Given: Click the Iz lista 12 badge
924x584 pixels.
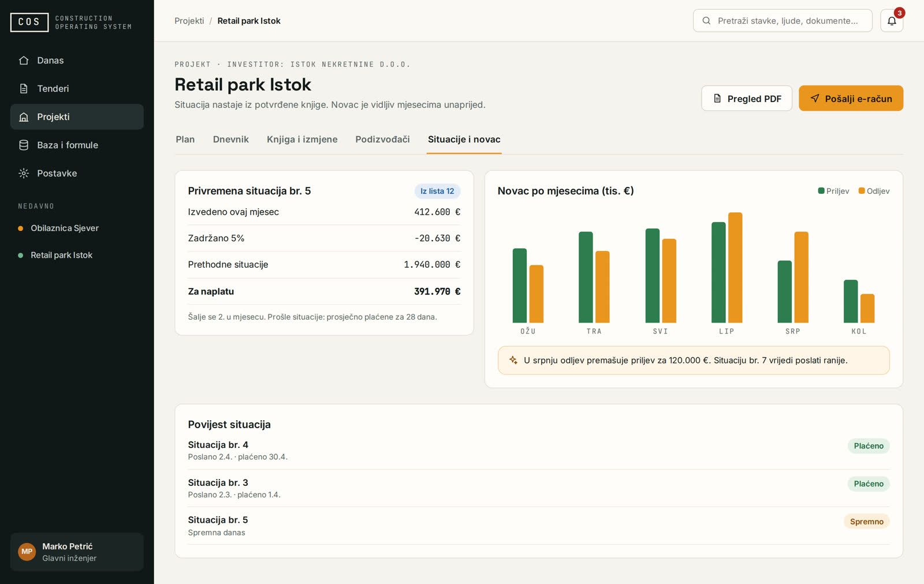Looking at the screenshot, I should coord(437,191).
